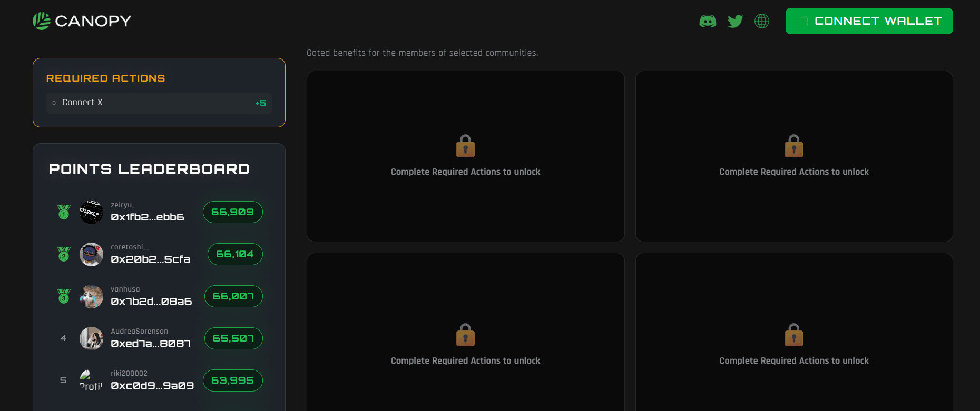Screen dimensions: 980x411
Task: Click the AudreaSorenson username
Action: tap(140, 331)
